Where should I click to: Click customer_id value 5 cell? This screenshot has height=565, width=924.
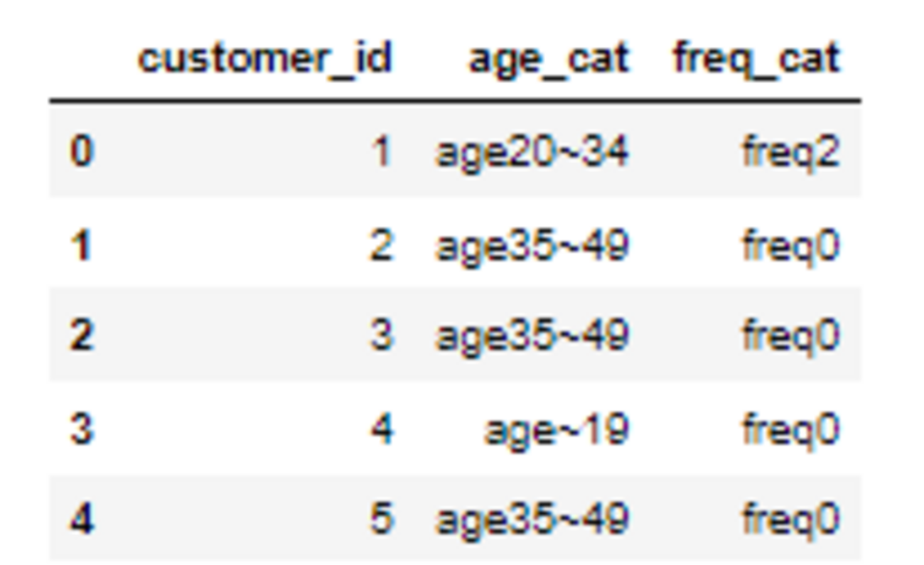coord(381,519)
